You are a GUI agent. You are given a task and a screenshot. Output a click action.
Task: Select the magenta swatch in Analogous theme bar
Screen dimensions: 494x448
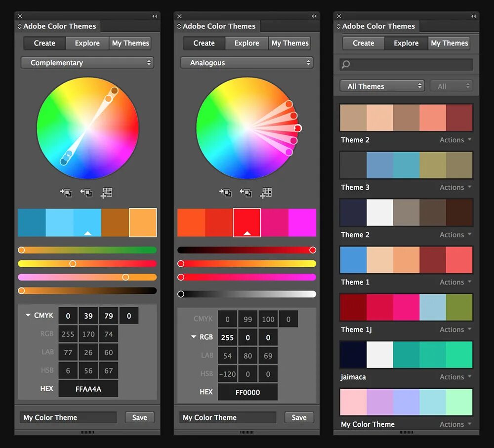pyautogui.click(x=302, y=222)
